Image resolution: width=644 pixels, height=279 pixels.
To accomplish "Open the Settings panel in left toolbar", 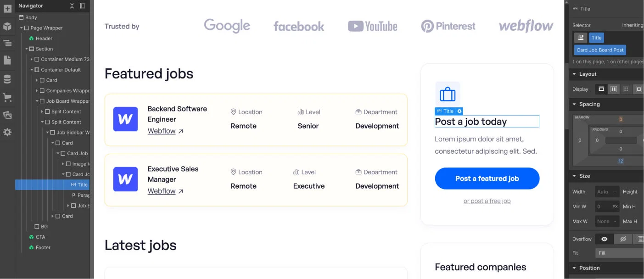I will tap(7, 132).
